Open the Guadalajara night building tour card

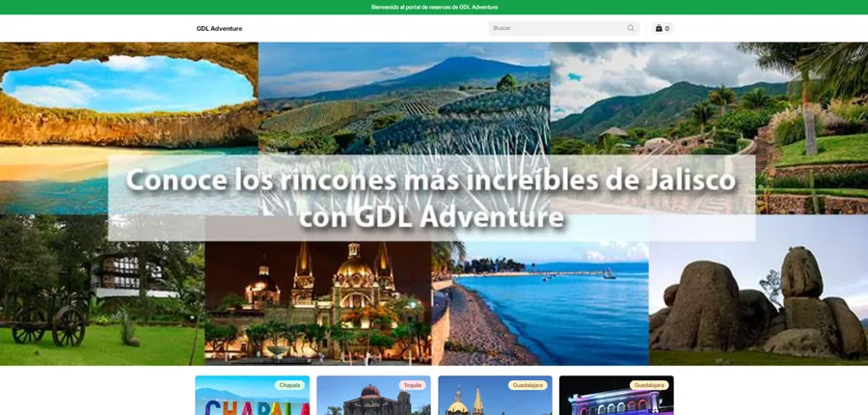click(x=616, y=396)
